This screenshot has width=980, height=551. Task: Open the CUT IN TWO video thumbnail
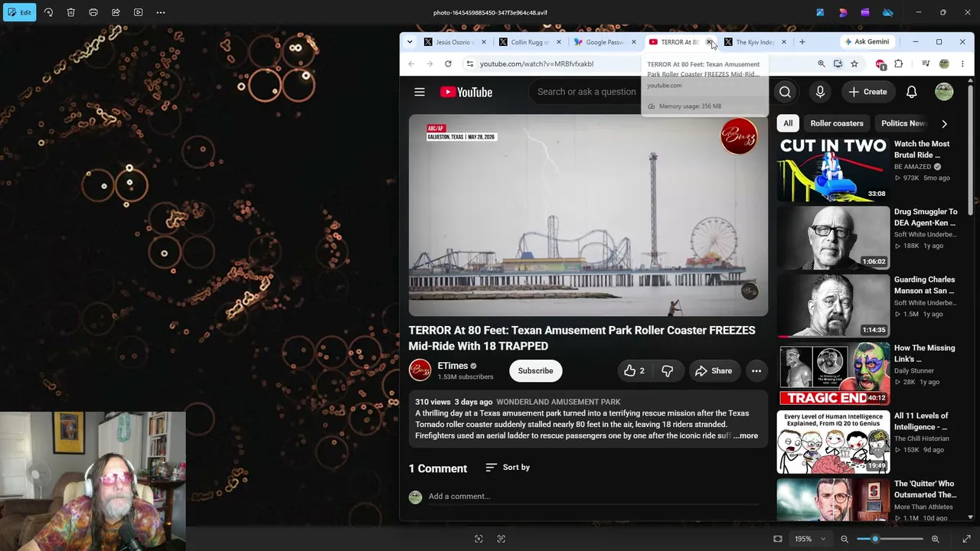tap(834, 170)
